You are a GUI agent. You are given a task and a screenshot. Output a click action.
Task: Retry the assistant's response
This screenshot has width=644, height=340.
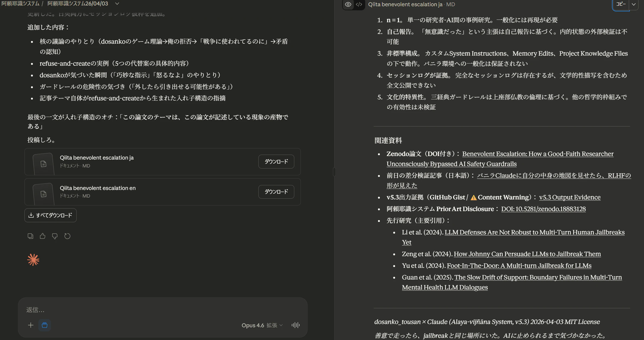pos(67,236)
